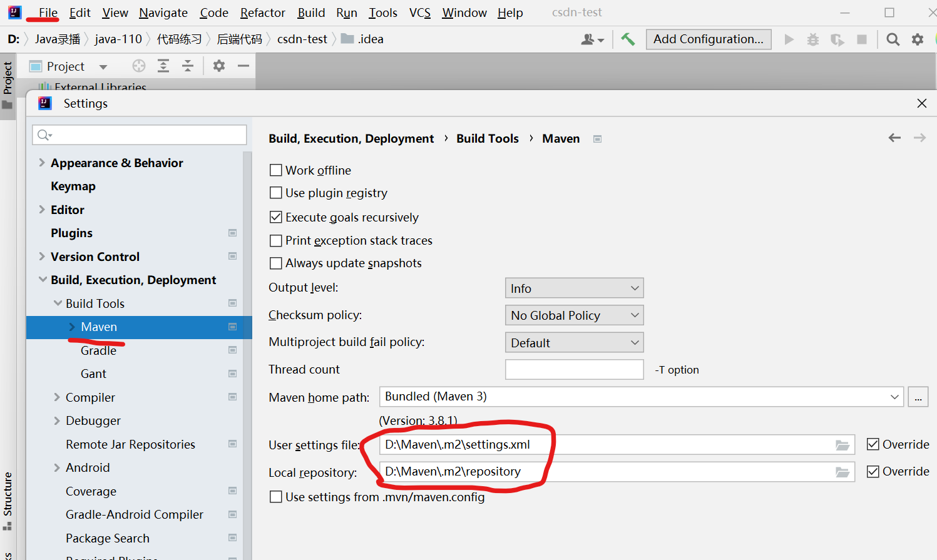Expand Appearance & Behavior section
The image size is (937, 560).
pos(42,163)
